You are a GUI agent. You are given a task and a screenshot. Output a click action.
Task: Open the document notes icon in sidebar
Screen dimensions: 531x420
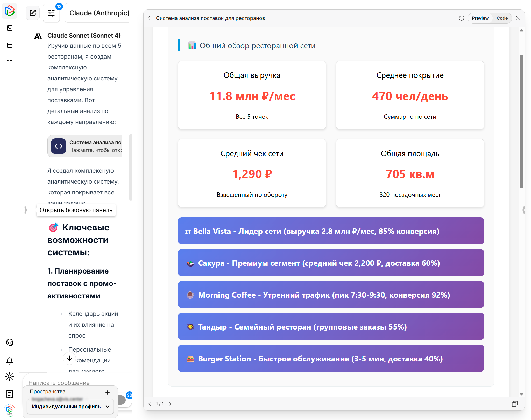(x=10, y=394)
